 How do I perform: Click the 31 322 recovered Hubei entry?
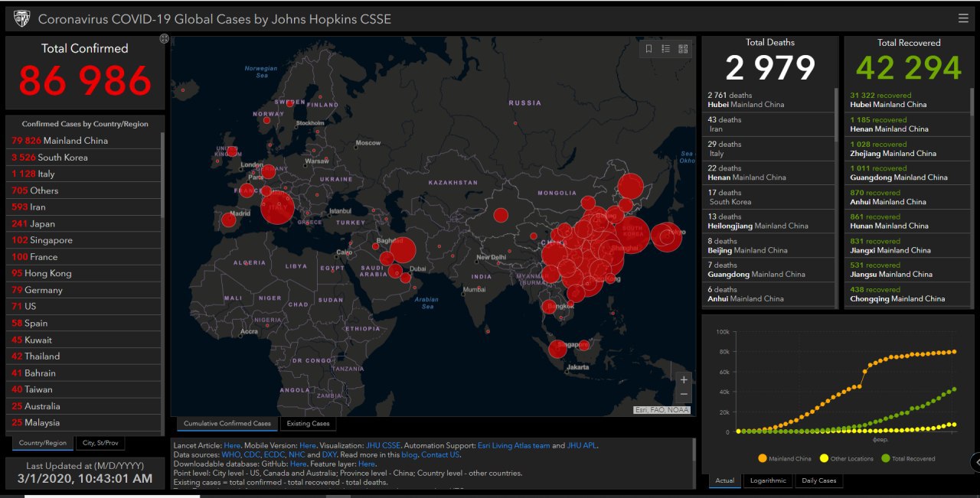[907, 100]
